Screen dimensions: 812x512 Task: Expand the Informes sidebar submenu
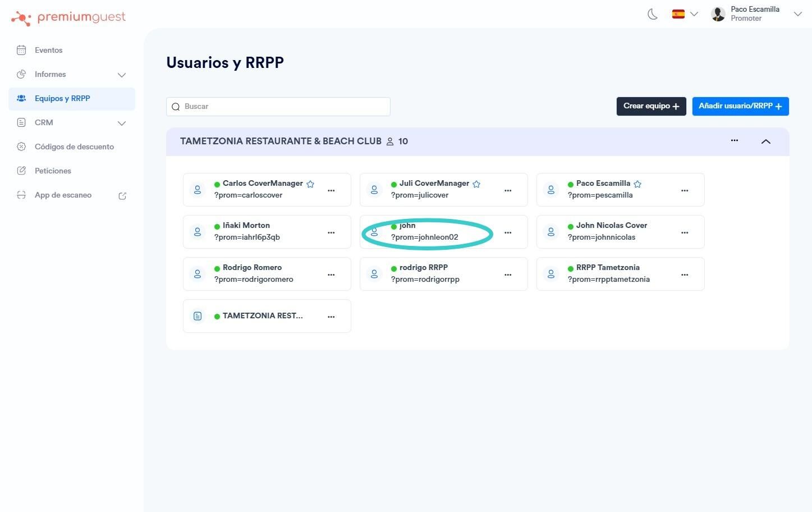(122, 75)
